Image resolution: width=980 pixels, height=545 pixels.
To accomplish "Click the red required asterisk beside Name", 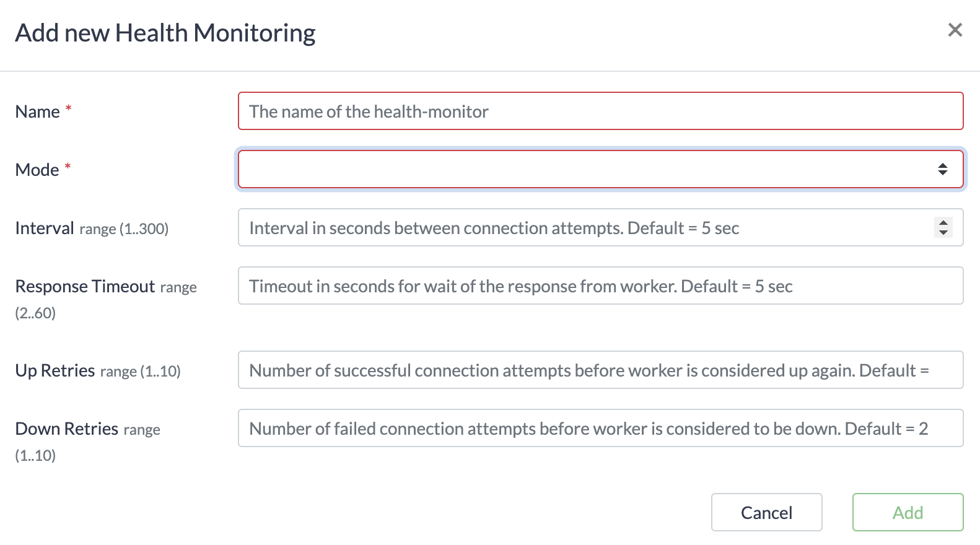I will point(69,109).
